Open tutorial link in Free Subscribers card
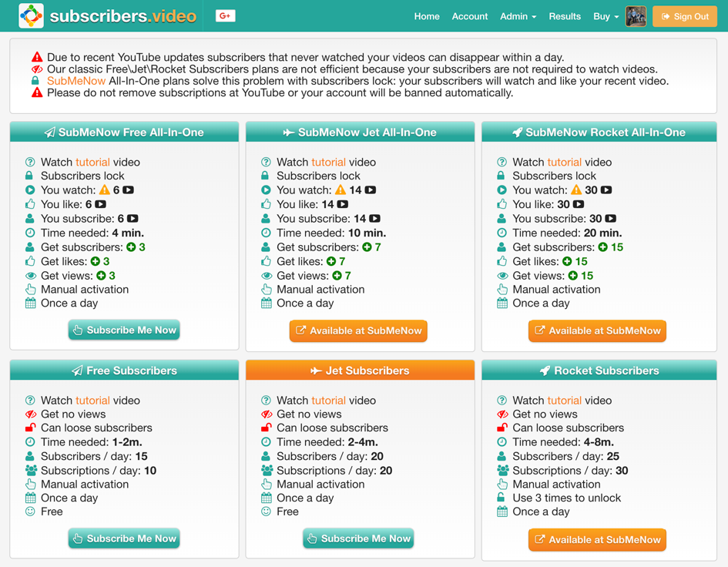Viewport: 728px width, 567px height. click(93, 401)
